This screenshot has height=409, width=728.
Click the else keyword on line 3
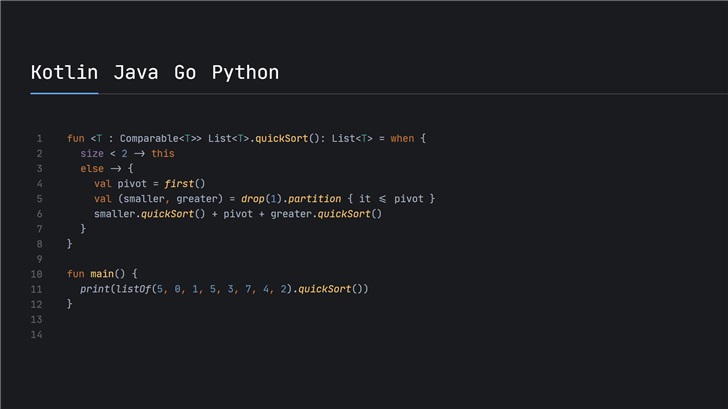coord(92,169)
